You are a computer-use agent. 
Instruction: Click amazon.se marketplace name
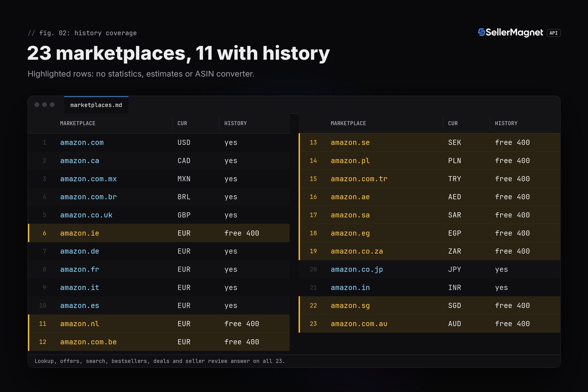(x=350, y=142)
